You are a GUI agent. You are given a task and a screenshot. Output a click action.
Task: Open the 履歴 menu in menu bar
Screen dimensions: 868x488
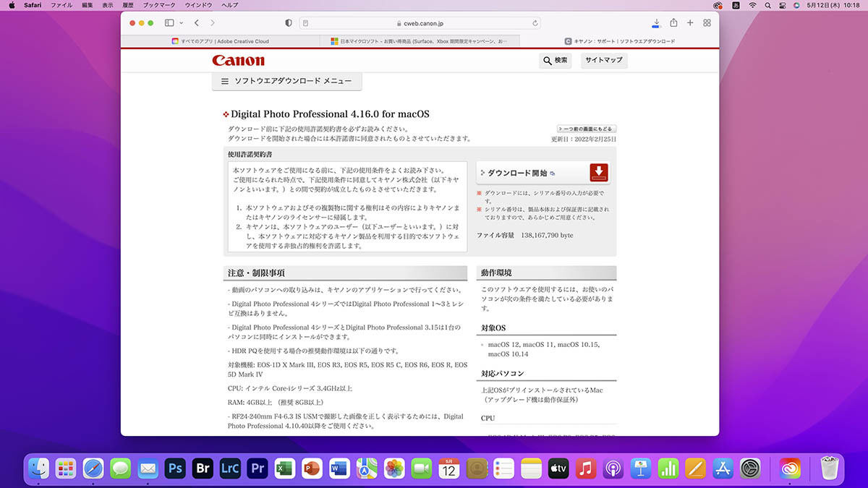(x=127, y=5)
